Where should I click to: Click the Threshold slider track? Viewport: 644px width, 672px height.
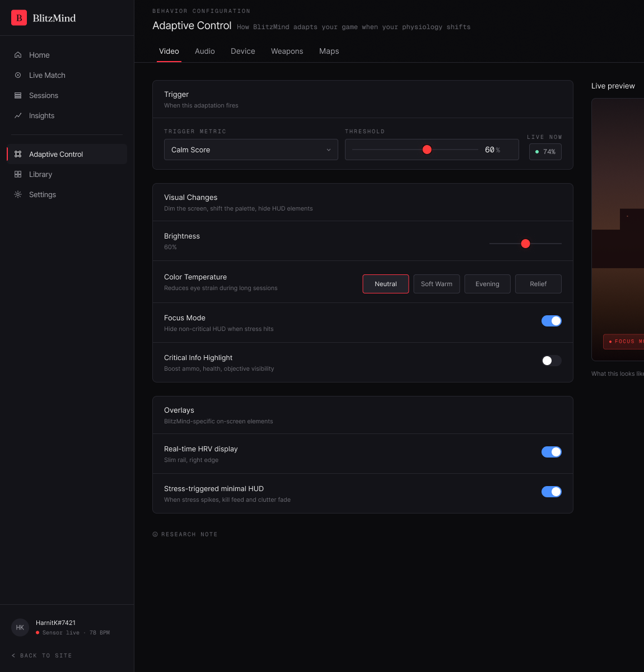(415, 150)
